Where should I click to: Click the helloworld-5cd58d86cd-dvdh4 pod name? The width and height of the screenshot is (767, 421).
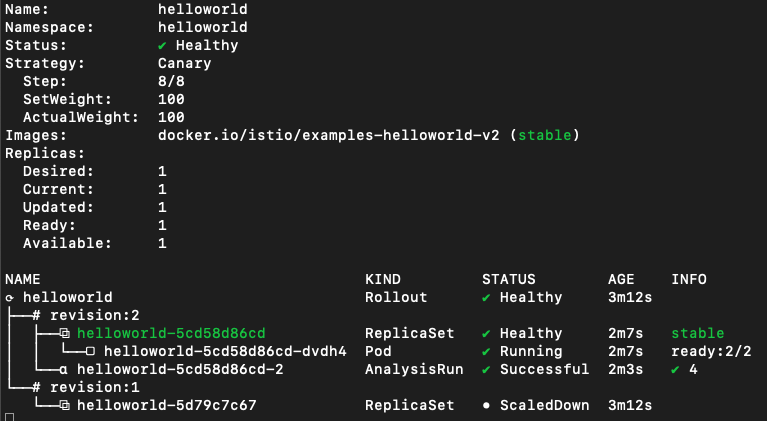point(226,352)
